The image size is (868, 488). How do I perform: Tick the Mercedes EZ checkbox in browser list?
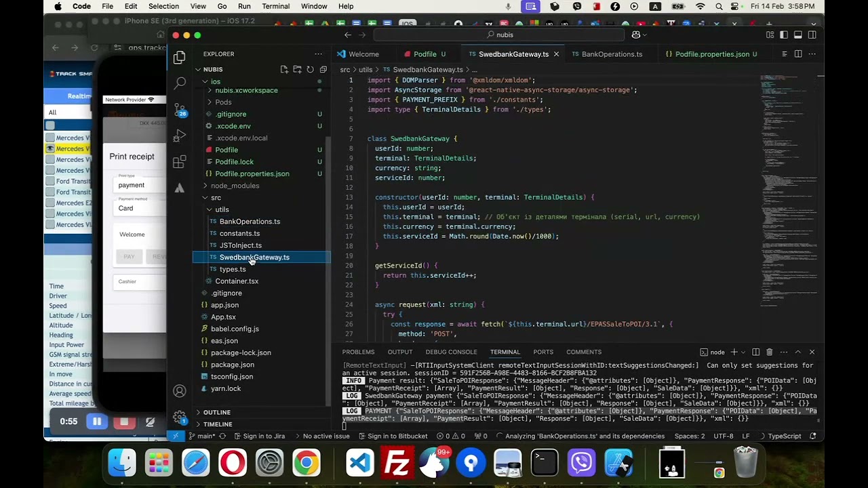(50, 203)
